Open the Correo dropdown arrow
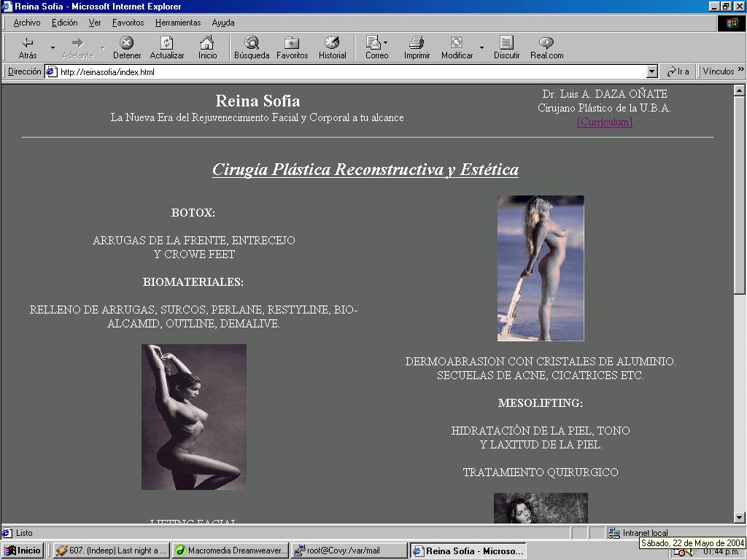This screenshot has width=747, height=560. [x=385, y=43]
